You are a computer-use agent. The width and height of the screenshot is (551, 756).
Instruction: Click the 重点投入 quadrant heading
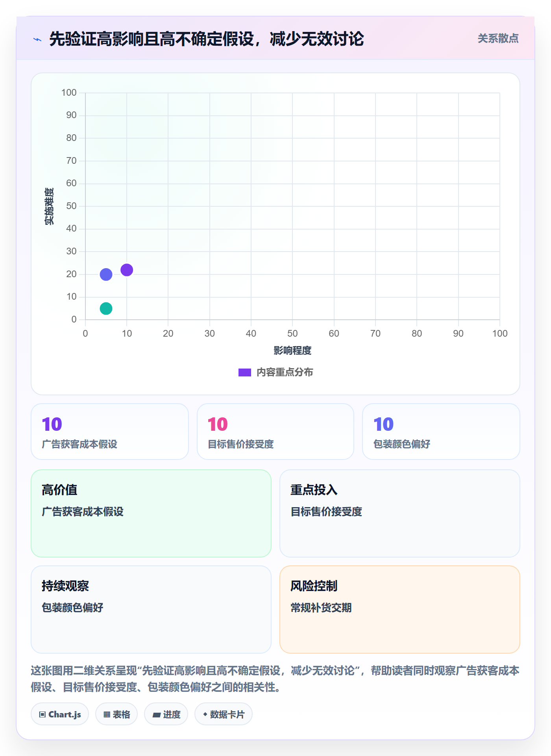(x=314, y=490)
